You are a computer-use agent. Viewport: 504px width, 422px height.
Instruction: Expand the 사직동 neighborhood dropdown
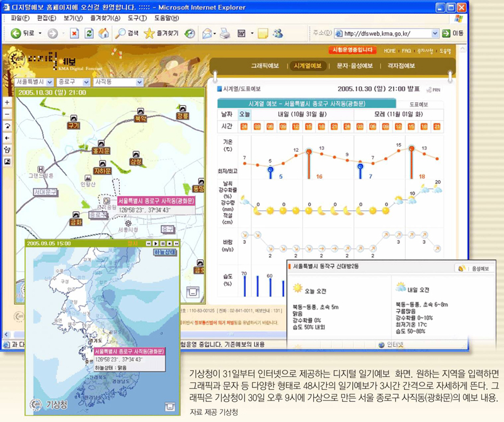(x=140, y=82)
